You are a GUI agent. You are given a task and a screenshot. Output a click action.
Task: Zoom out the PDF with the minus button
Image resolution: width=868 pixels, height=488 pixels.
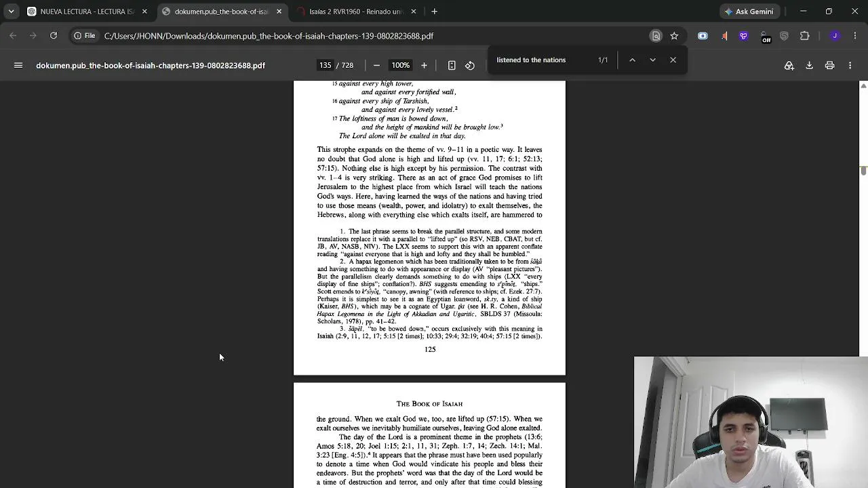point(376,65)
